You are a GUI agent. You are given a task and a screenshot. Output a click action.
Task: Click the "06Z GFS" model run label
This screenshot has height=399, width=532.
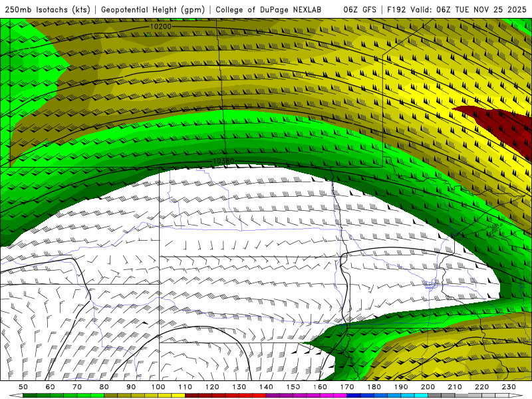[x=360, y=10]
